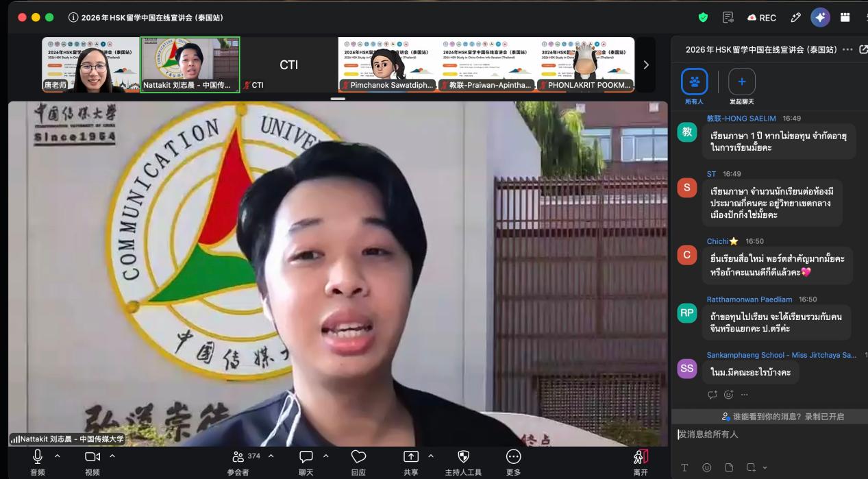
Task: Click message beginning ยื่นเรียนสื่อใหม่
Action: (777, 265)
